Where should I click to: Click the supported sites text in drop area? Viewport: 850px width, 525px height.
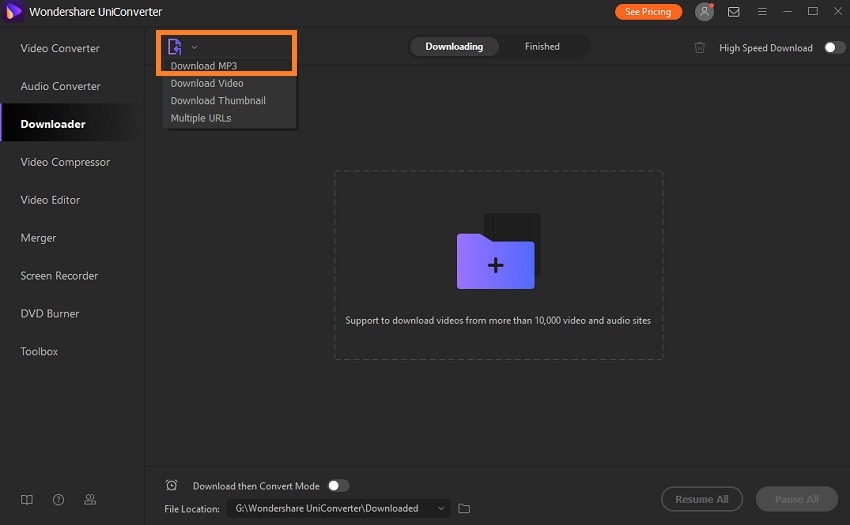tap(498, 321)
